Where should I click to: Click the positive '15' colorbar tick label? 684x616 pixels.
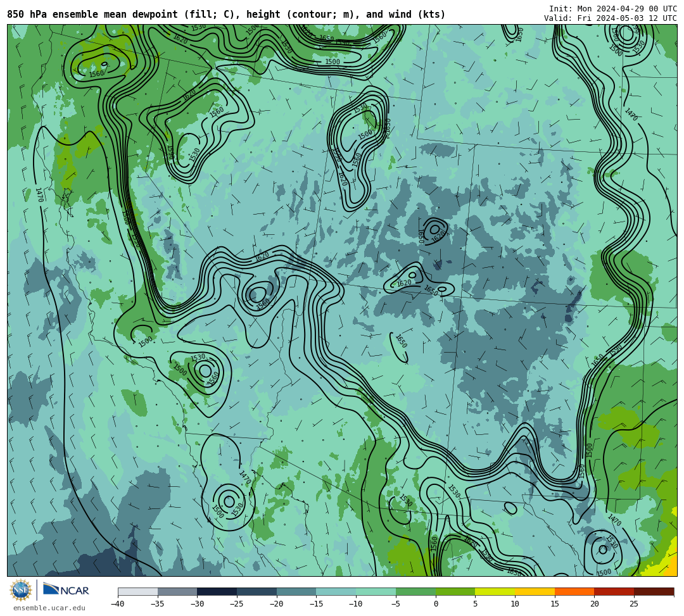pyautogui.click(x=554, y=604)
